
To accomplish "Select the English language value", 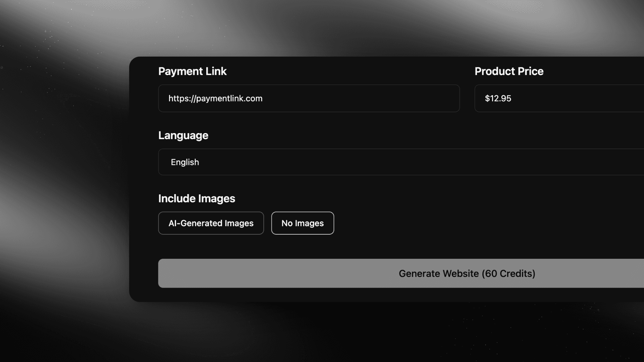I will pyautogui.click(x=185, y=162).
